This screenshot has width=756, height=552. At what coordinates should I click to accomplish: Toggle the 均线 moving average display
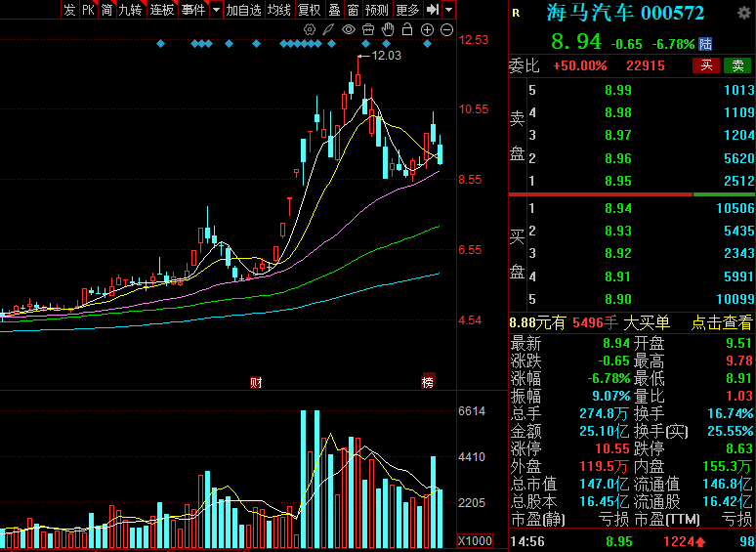click(x=279, y=9)
